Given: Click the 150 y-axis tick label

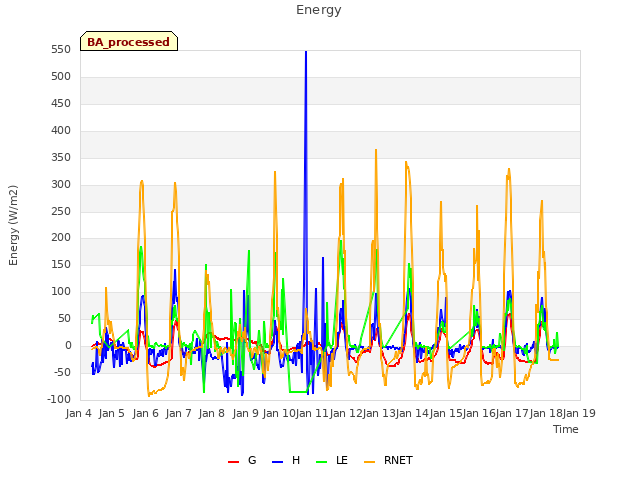Looking at the screenshot, I should click(61, 264).
